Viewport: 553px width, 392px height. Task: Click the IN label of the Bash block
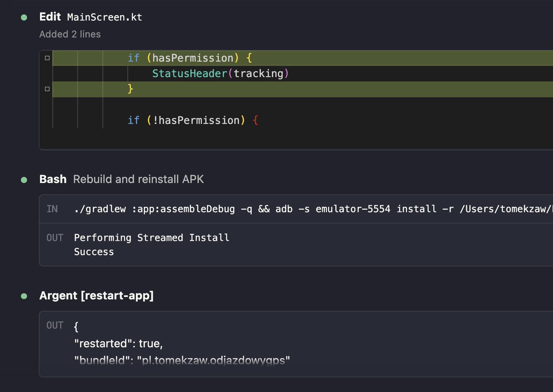52,209
